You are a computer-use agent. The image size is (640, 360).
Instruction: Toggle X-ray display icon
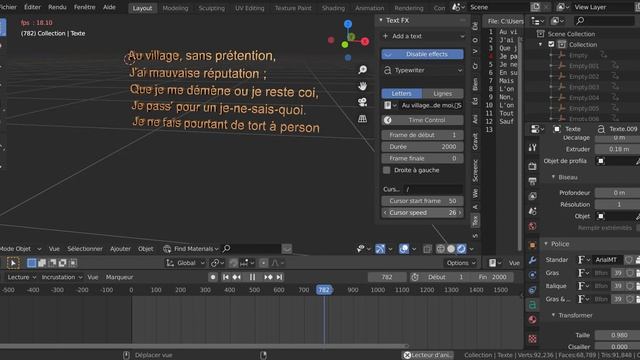(427, 249)
